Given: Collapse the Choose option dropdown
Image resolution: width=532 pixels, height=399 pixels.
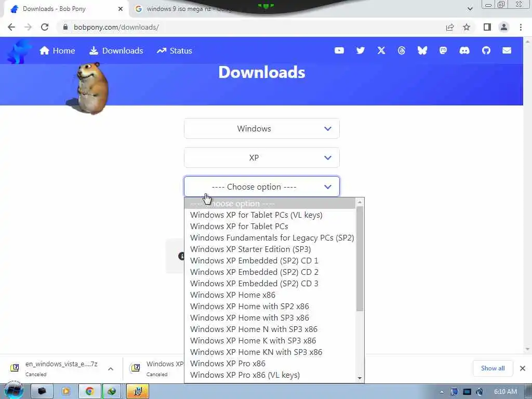Looking at the screenshot, I should point(262,187).
